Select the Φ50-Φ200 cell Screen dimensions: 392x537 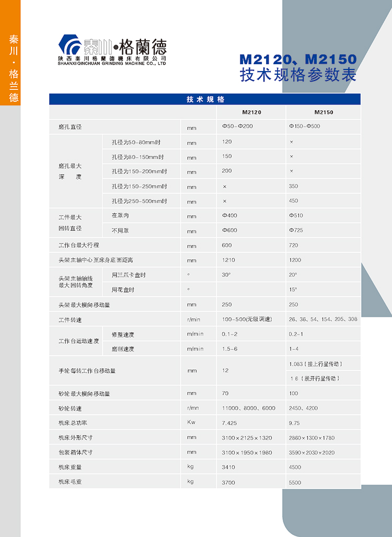pos(237,126)
